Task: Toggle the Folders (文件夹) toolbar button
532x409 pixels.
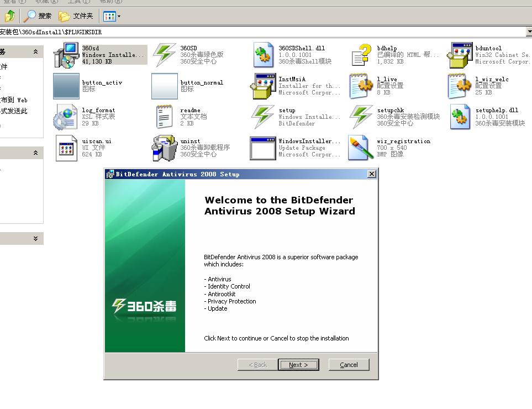Action: click(76, 15)
